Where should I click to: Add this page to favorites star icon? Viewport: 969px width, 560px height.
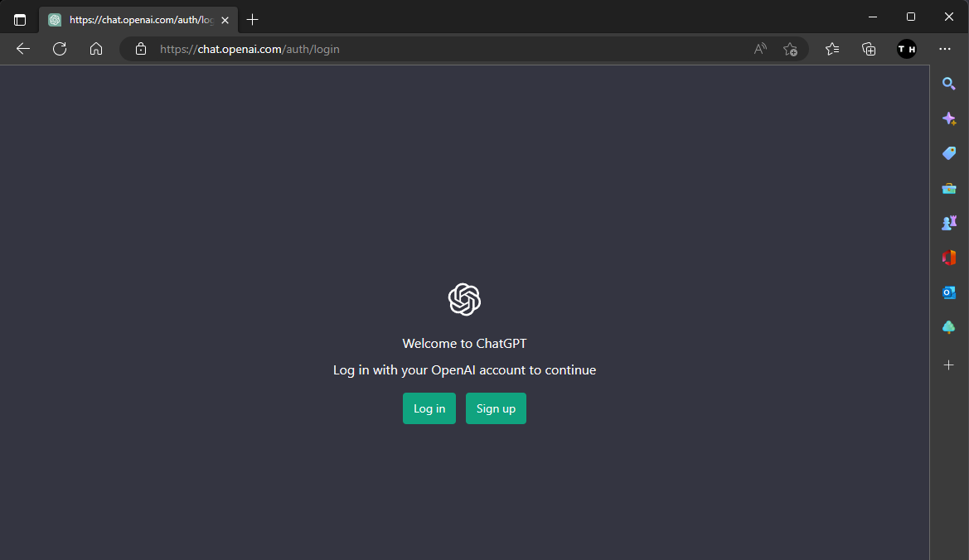[790, 49]
